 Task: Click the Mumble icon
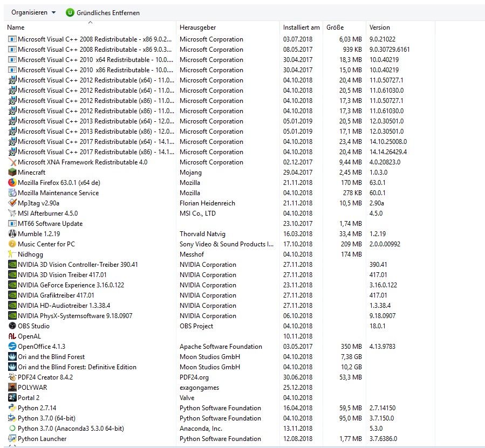coord(12,233)
